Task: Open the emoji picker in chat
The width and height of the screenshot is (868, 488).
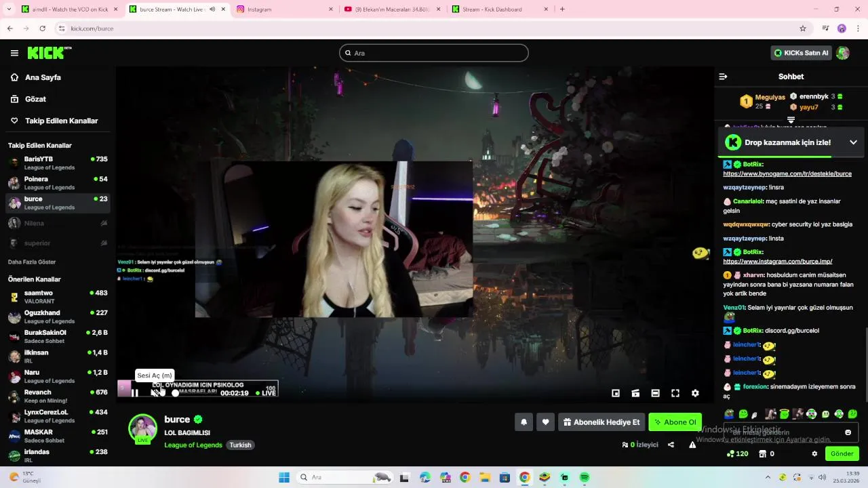Action: (x=848, y=432)
